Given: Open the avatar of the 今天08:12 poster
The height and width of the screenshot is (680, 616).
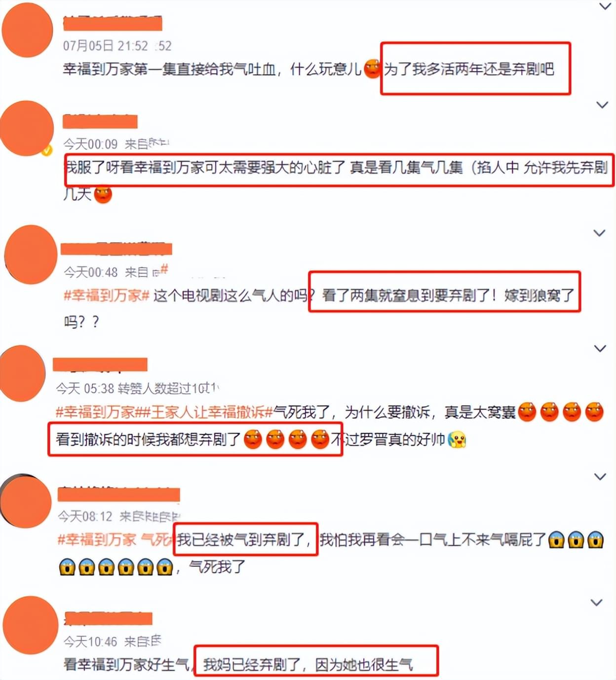Looking at the screenshot, I should pos(26,501).
